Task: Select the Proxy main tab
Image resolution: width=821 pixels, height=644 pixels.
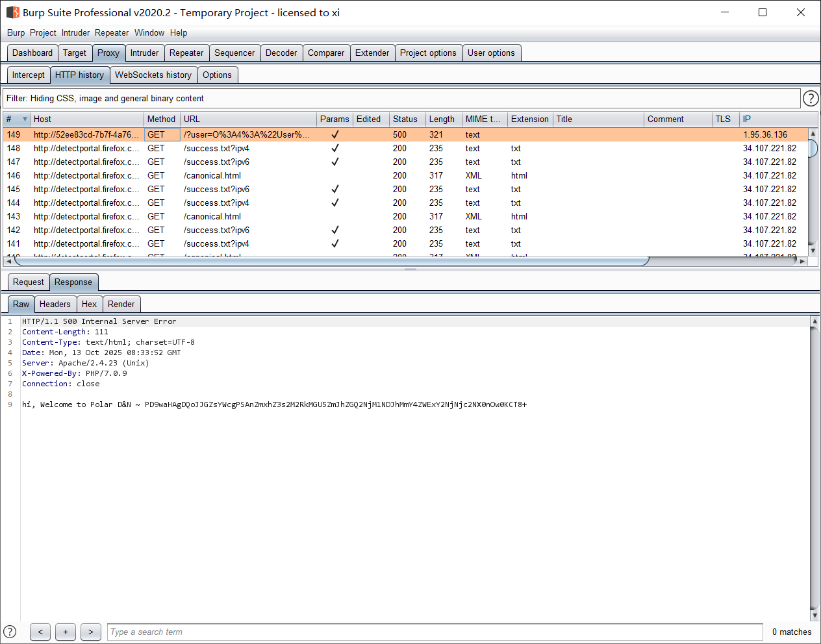Action: tap(108, 53)
